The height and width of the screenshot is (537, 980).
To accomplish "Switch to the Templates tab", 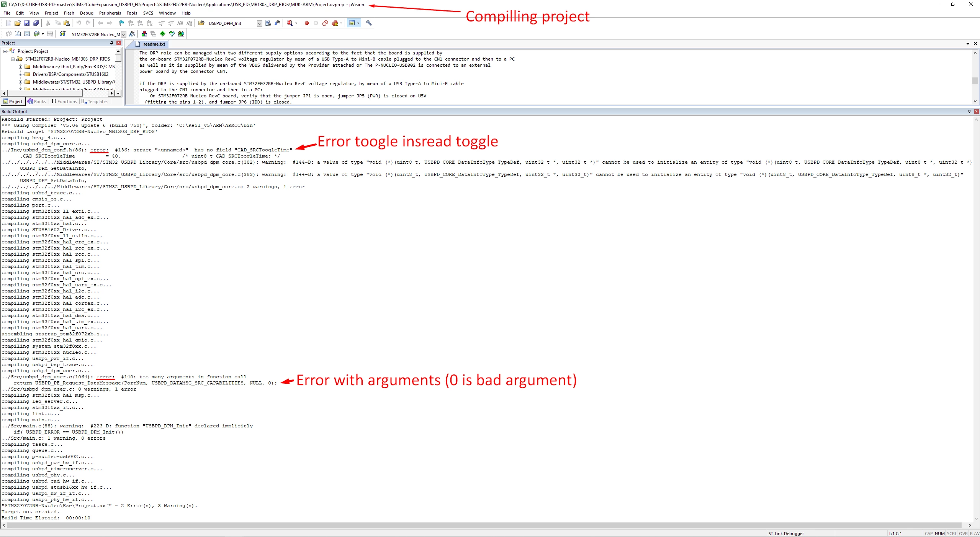I will (95, 102).
